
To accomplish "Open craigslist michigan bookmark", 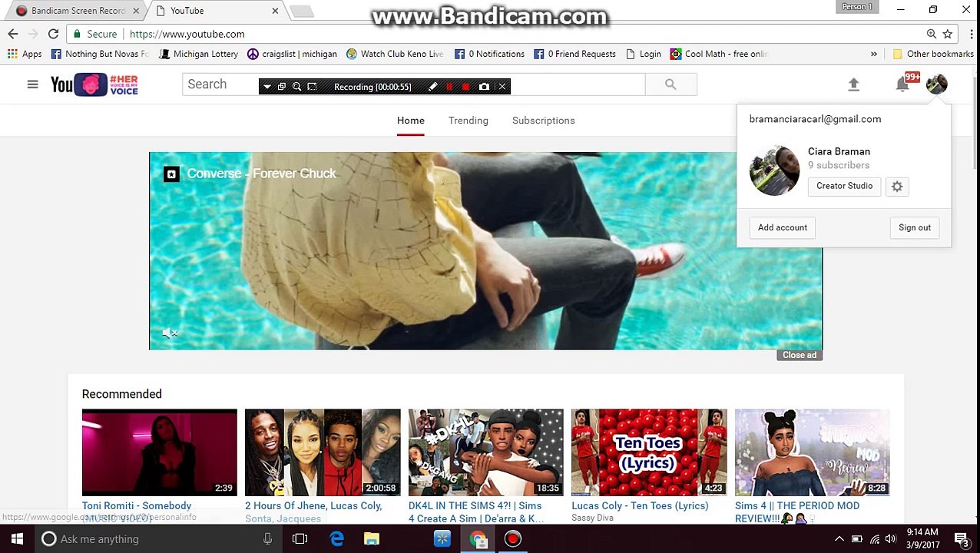I will point(292,54).
